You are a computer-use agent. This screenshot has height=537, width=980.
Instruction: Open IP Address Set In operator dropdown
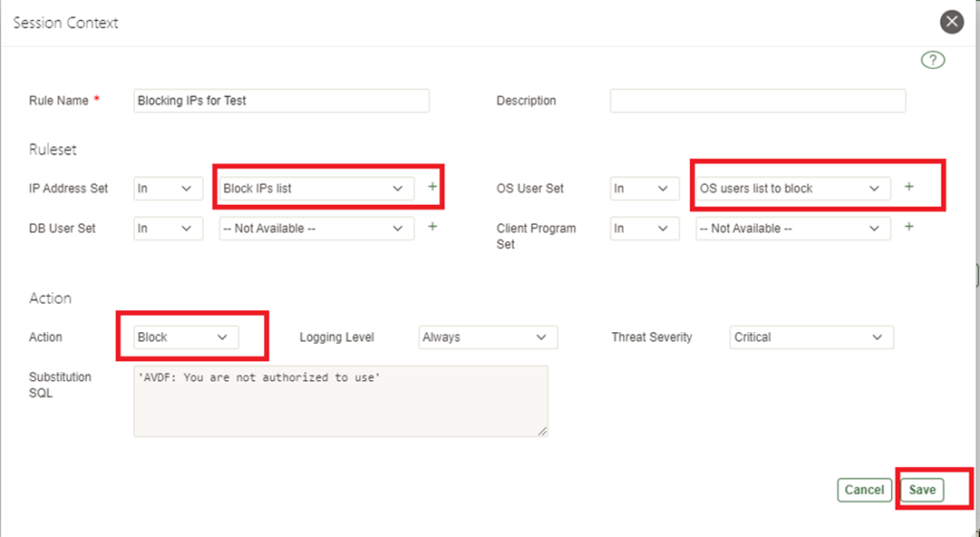click(167, 189)
